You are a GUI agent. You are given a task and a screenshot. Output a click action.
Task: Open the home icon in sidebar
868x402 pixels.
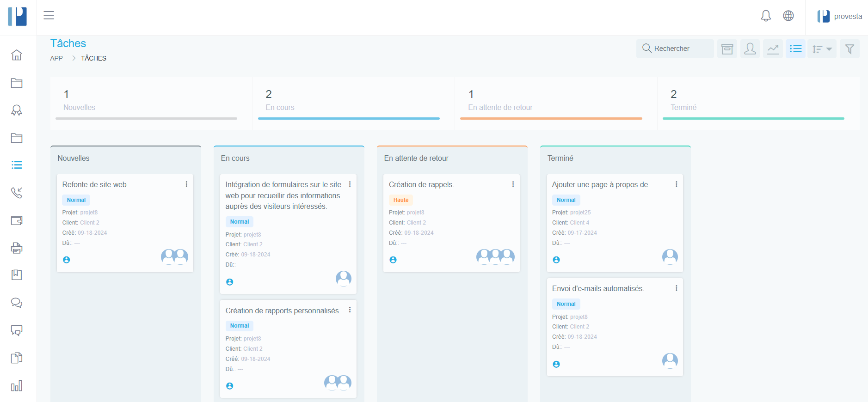17,55
